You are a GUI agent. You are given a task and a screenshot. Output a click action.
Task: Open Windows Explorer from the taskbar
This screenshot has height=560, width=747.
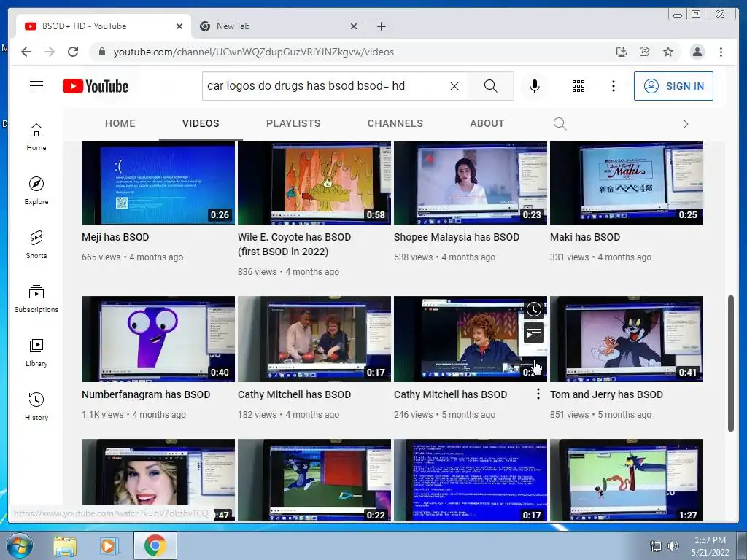pyautogui.click(x=65, y=546)
